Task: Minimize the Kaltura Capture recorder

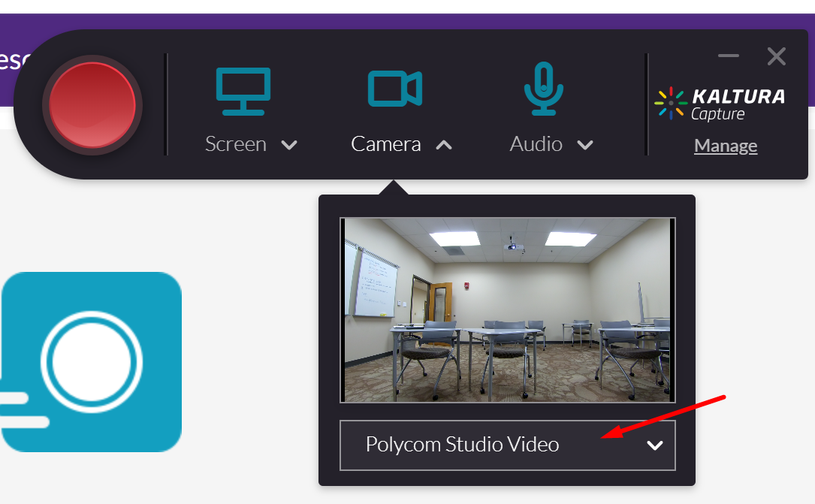Action: point(728,56)
